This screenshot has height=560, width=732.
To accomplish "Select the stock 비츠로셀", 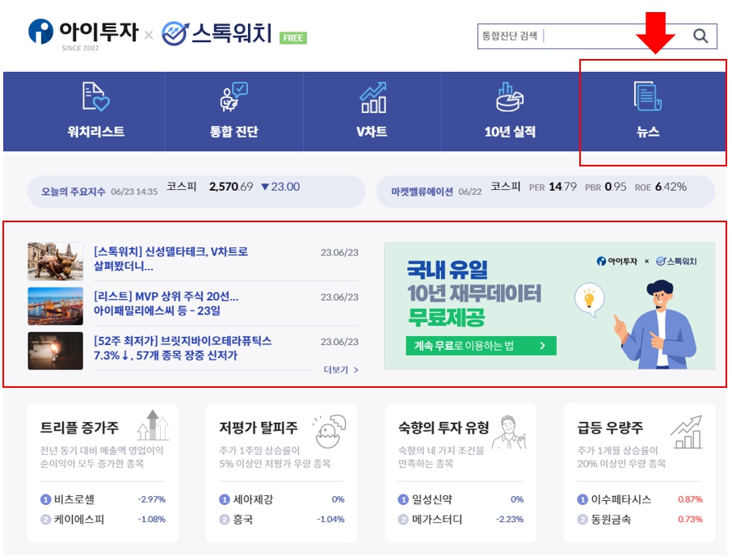I will 74,499.
